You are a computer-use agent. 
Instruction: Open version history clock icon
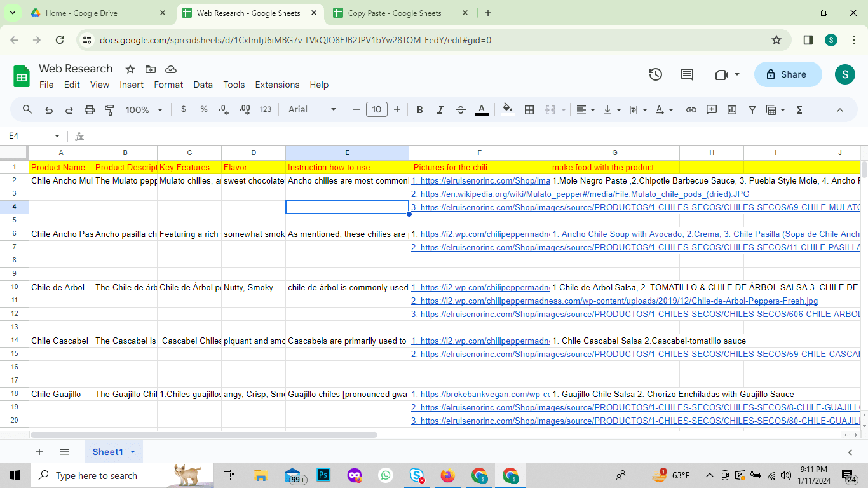(656, 74)
